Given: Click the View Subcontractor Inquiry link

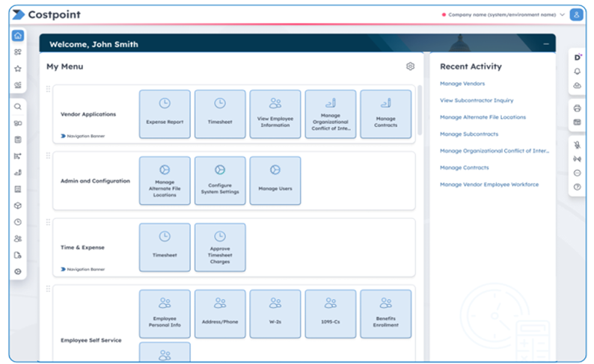Looking at the screenshot, I should click(477, 100).
